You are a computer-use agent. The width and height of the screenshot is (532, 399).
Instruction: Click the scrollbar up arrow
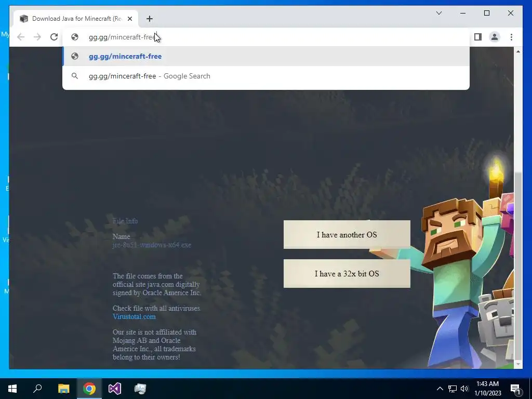[x=518, y=51]
